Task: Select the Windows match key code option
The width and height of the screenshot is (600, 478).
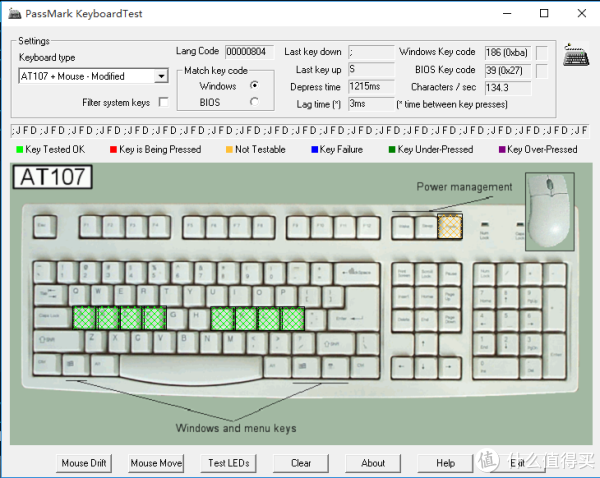Action: pyautogui.click(x=254, y=86)
